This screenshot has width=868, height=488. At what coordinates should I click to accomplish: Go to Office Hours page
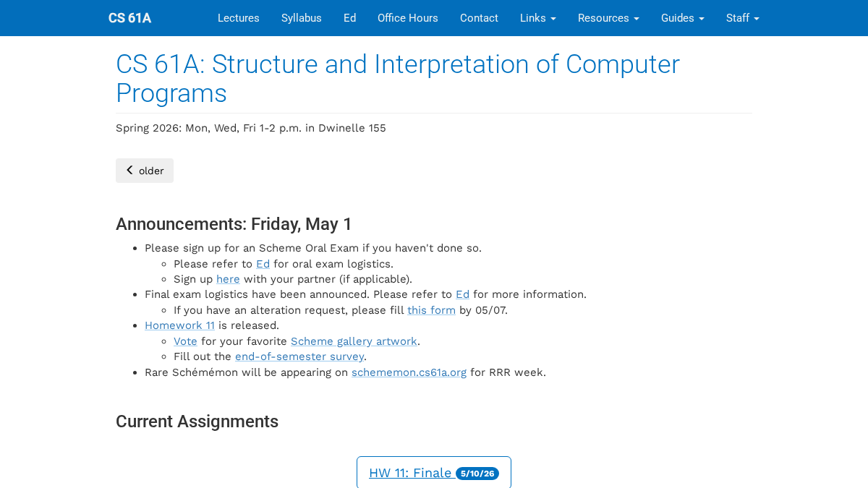coord(408,18)
